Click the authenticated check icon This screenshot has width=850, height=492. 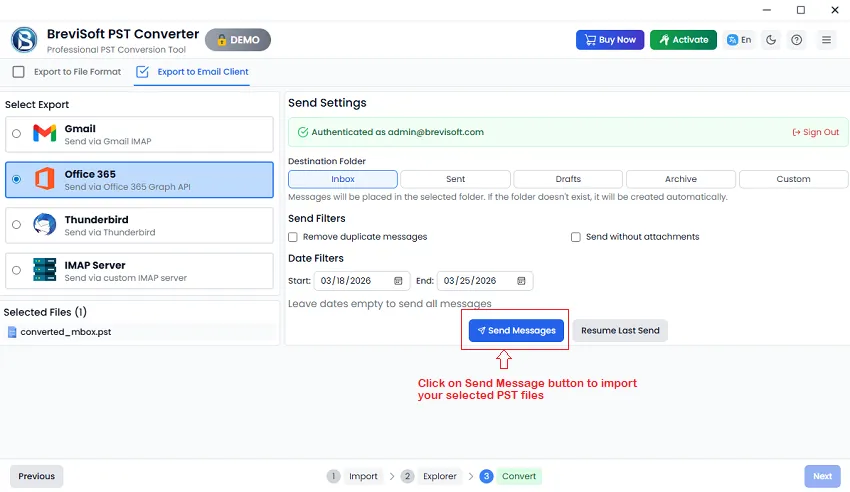[302, 132]
